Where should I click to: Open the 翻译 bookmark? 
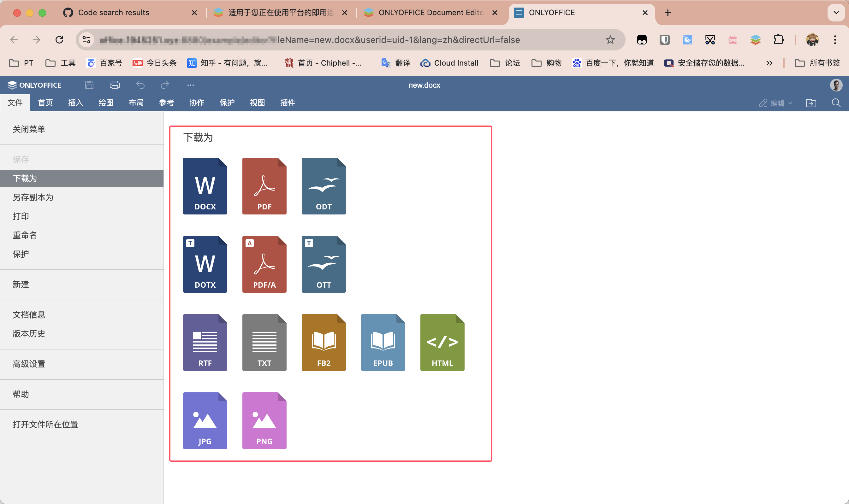395,63
